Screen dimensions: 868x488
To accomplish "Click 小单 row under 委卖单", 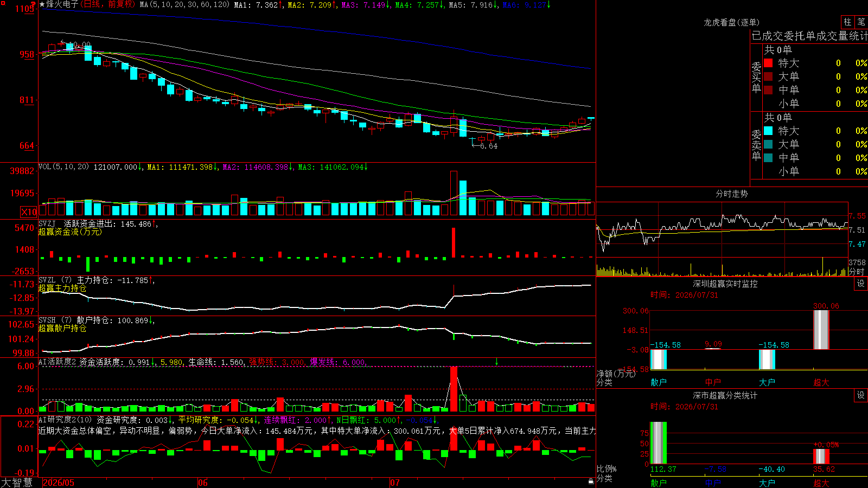I will click(x=816, y=171).
